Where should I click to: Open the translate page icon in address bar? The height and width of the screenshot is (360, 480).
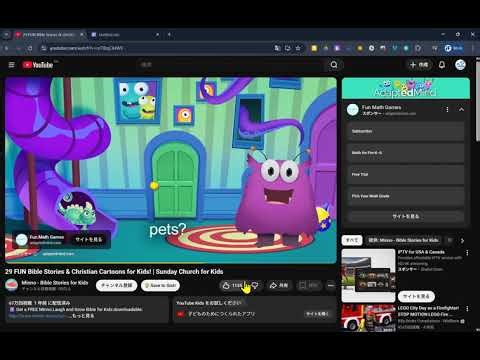[x=277, y=48]
